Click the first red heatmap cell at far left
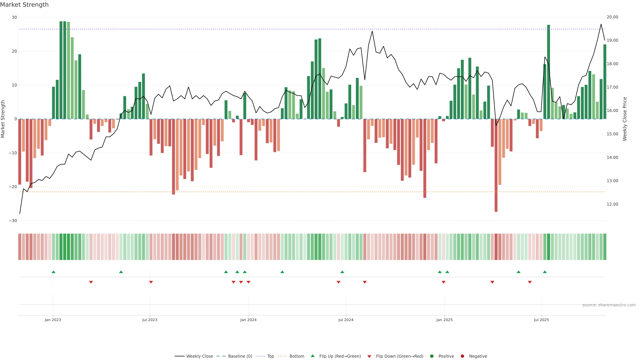 [20, 247]
